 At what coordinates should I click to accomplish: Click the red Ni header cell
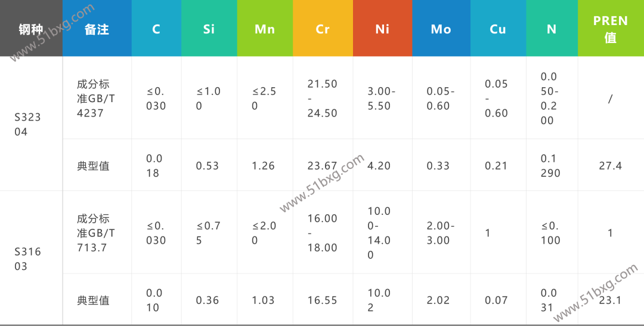click(x=382, y=28)
